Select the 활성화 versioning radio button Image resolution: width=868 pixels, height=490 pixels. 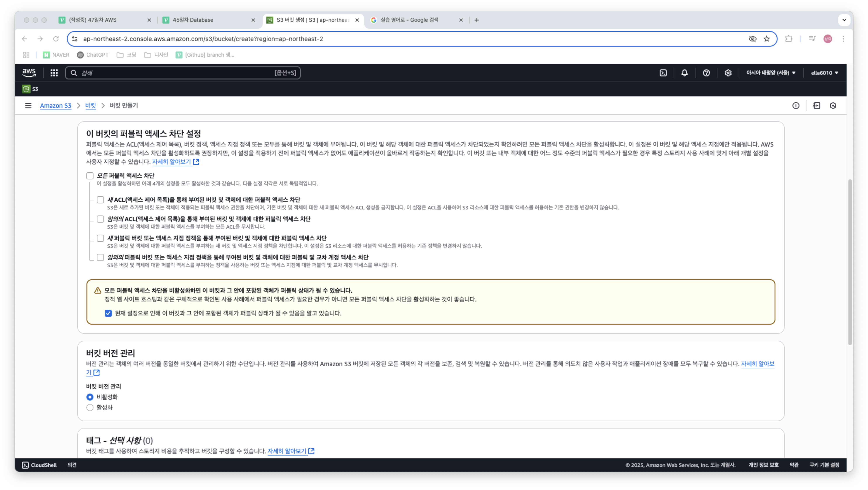(x=90, y=408)
